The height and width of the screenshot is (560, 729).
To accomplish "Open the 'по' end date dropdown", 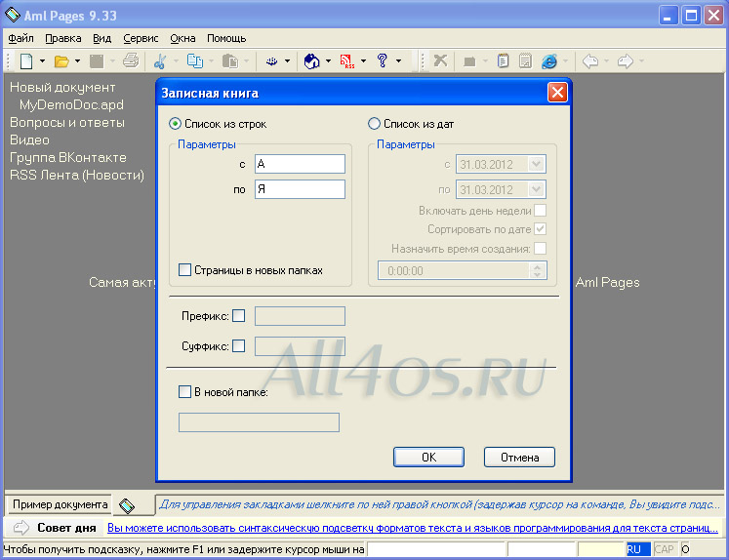I will pyautogui.click(x=536, y=189).
